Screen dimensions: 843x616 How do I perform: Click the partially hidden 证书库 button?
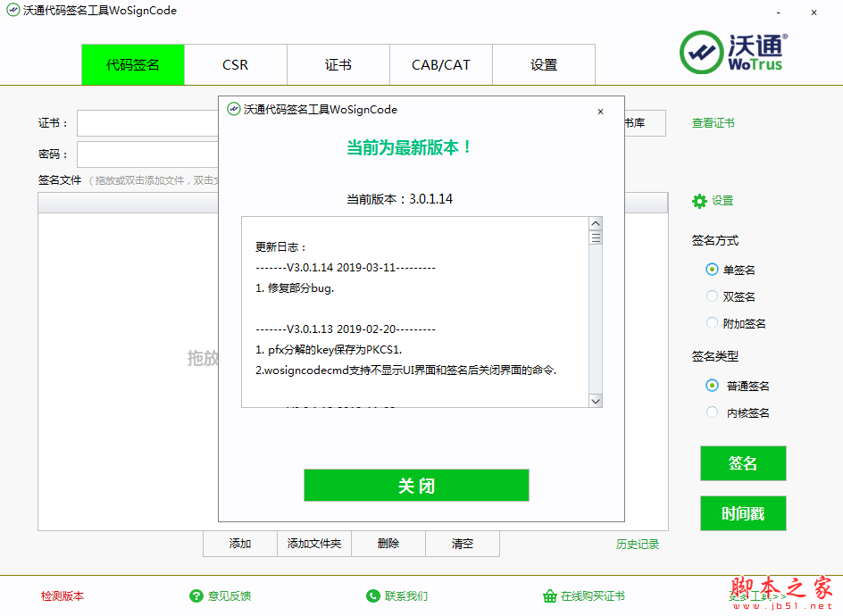click(645, 123)
